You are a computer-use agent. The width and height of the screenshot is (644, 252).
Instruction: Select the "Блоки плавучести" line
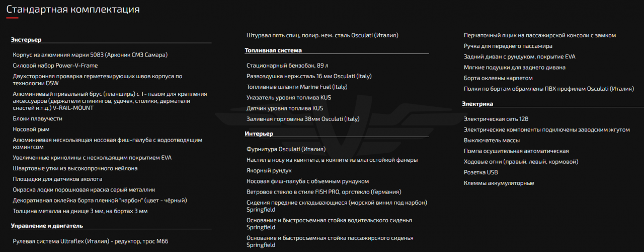38,118
